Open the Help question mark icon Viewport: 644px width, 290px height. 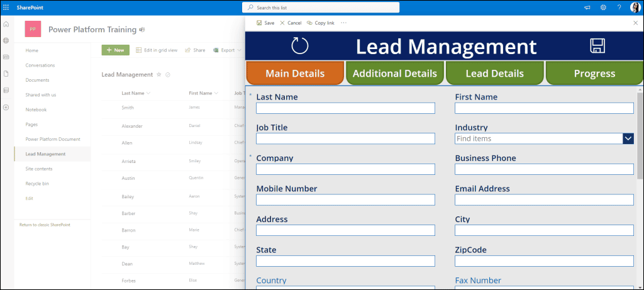619,8
